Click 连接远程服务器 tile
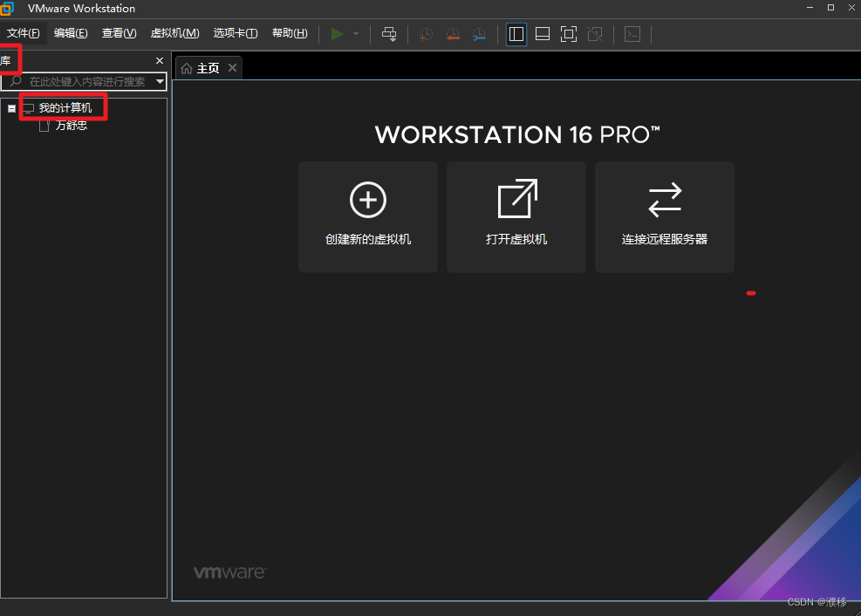 tap(665, 217)
